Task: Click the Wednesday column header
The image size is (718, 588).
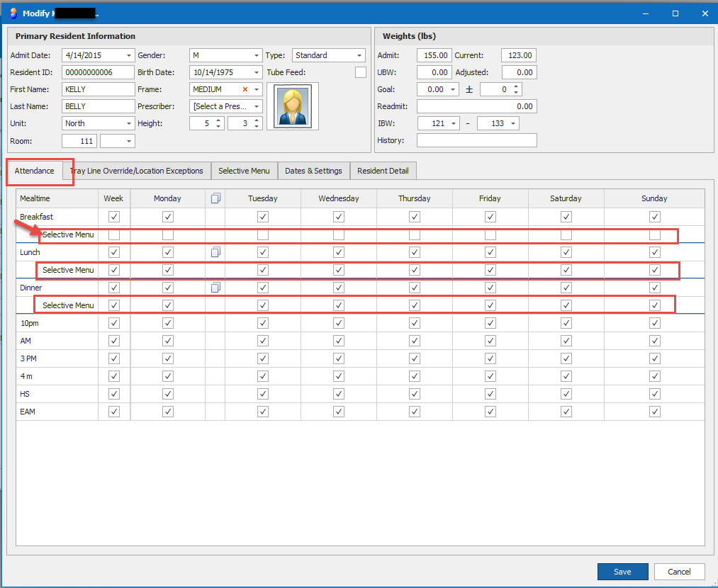Action: (338, 198)
